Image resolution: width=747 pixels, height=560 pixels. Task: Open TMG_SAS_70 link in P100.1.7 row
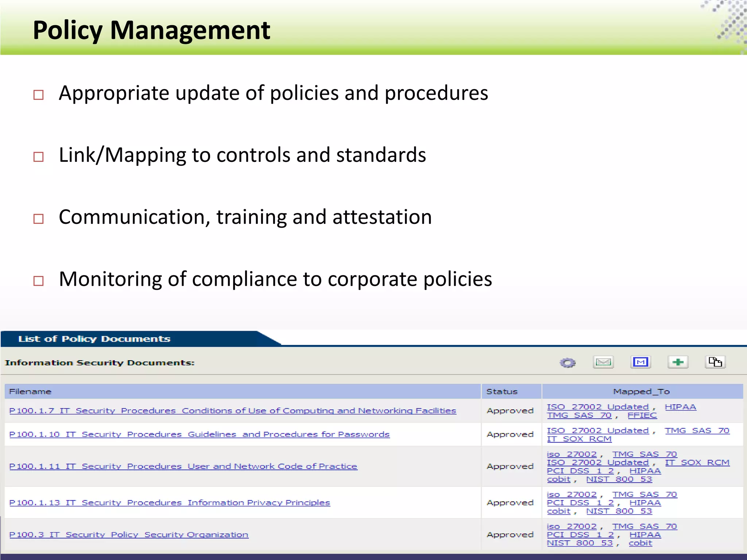coord(579,415)
